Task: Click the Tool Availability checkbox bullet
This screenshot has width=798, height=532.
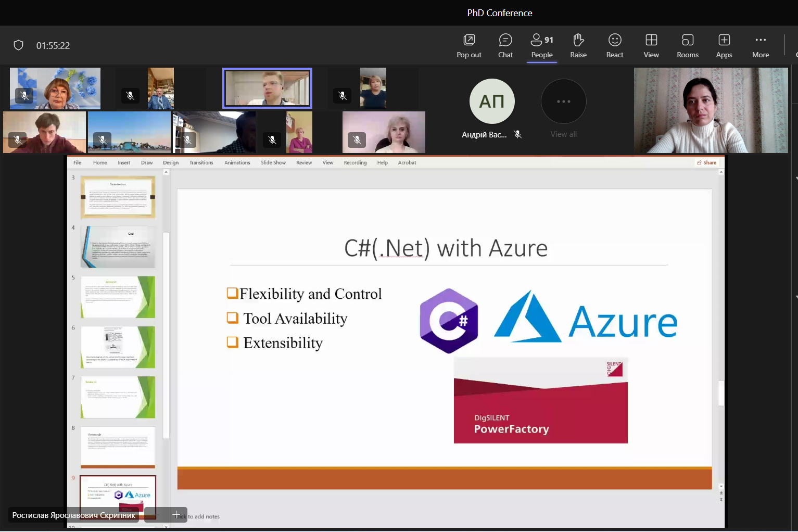Action: tap(232, 318)
